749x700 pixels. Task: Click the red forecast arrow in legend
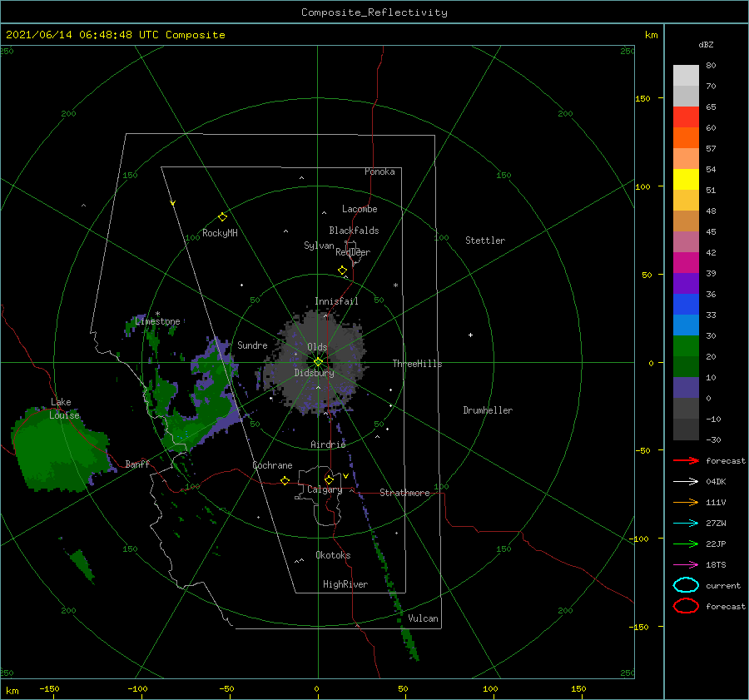click(x=686, y=460)
